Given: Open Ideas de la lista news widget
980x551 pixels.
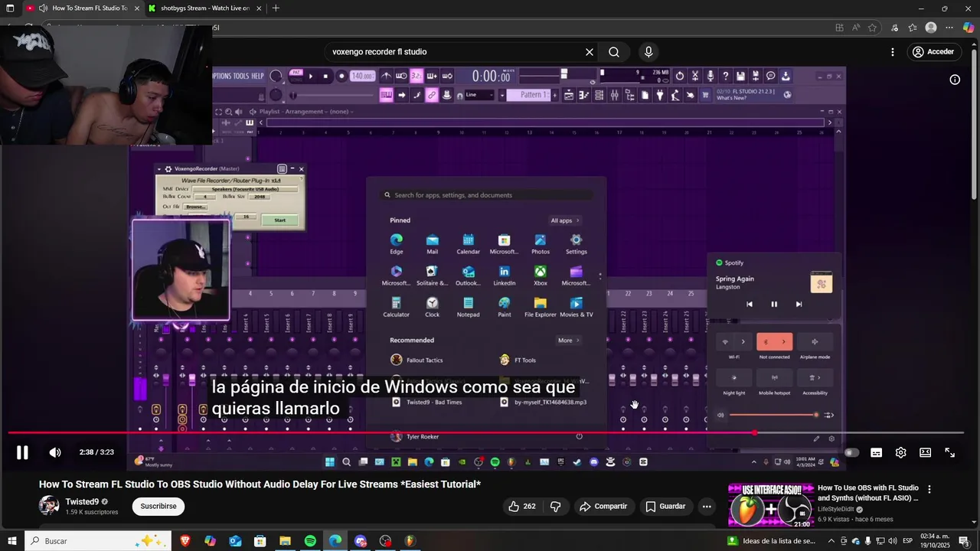Looking at the screenshot, I should (772, 541).
